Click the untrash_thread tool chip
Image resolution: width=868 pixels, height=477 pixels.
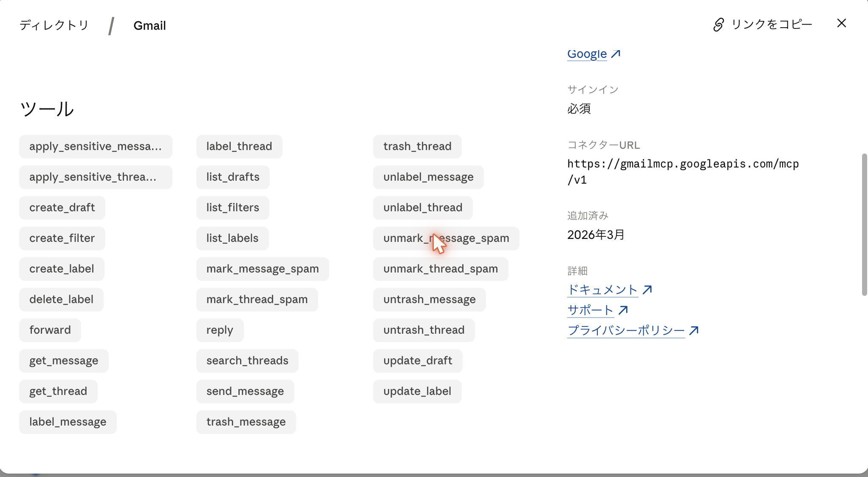click(x=424, y=330)
